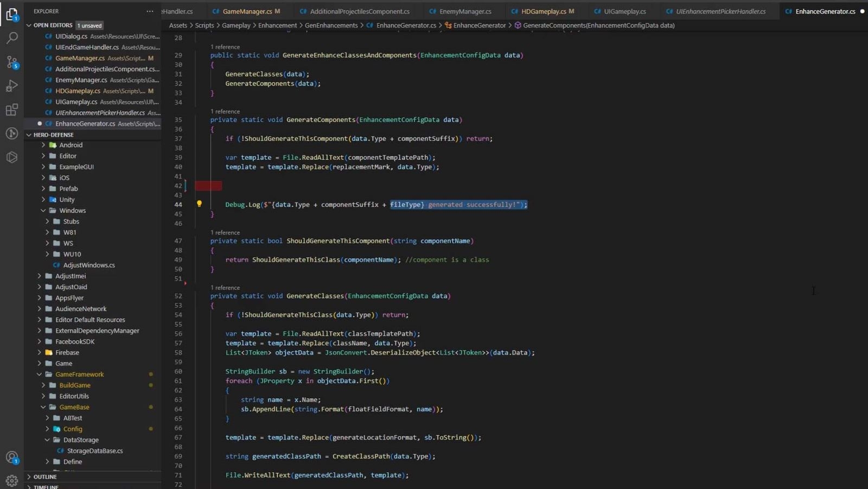This screenshot has width=868, height=489.
Task: Click the EnhanceGenerator.cs breadcrumb segment
Action: tap(406, 25)
